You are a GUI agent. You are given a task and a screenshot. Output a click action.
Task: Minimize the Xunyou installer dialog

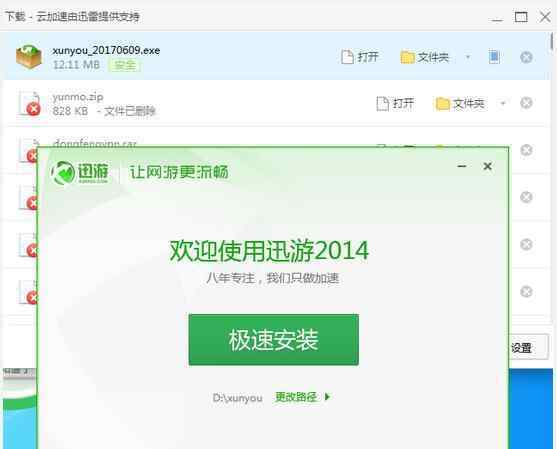click(462, 166)
